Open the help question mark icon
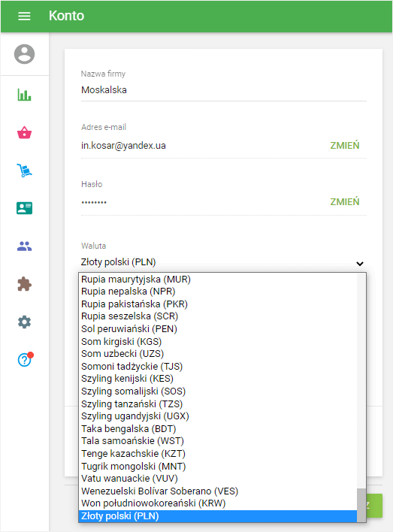 click(25, 359)
